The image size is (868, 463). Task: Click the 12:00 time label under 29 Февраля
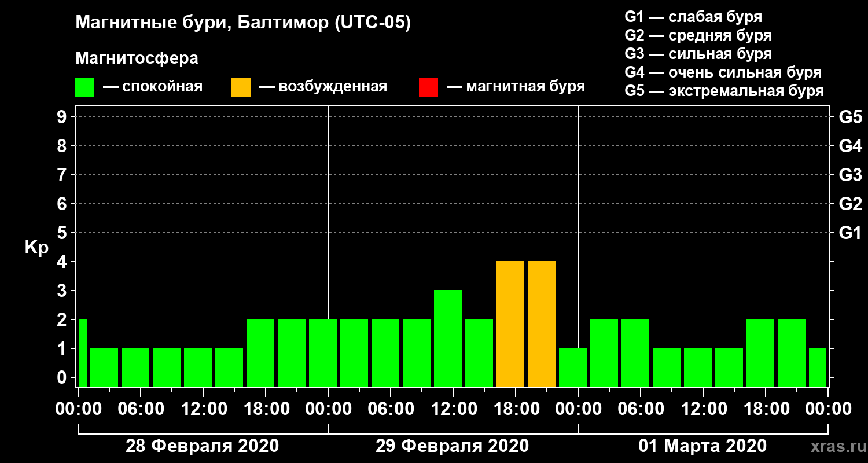click(453, 409)
